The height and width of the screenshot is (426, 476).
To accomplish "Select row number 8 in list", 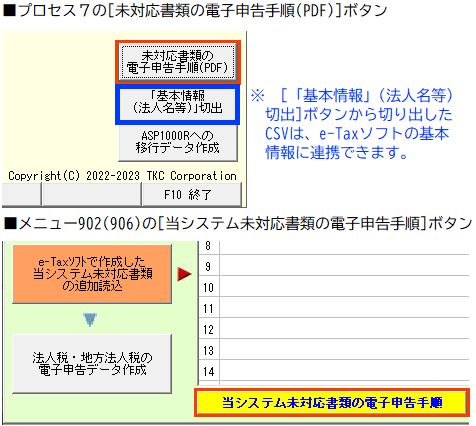I will 334,247.
